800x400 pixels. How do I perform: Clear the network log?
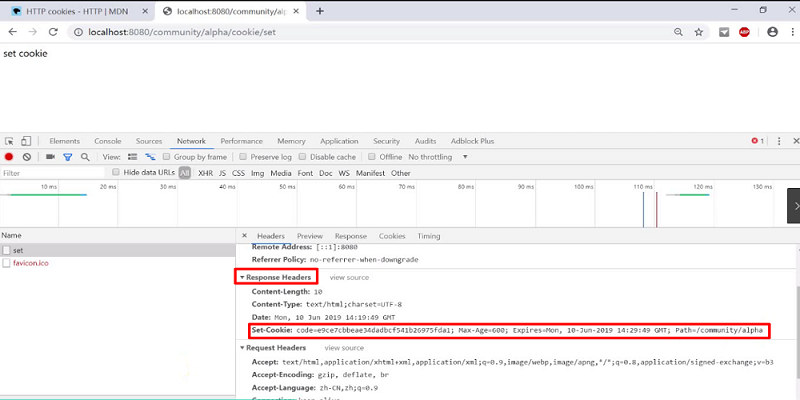pos(27,157)
